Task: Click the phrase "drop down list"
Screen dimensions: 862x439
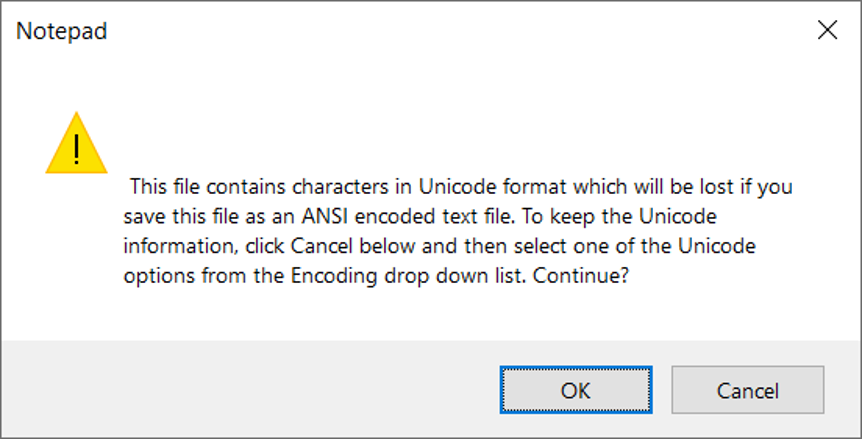Action: tap(452, 276)
